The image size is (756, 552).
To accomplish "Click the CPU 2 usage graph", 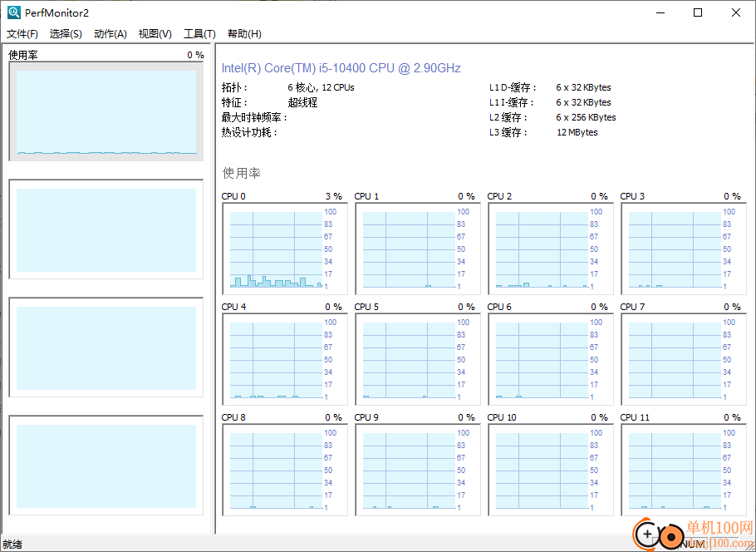I will (x=551, y=249).
